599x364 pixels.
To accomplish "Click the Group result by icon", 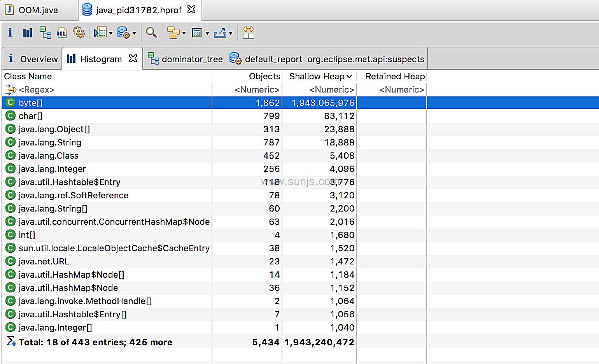I will [x=173, y=33].
